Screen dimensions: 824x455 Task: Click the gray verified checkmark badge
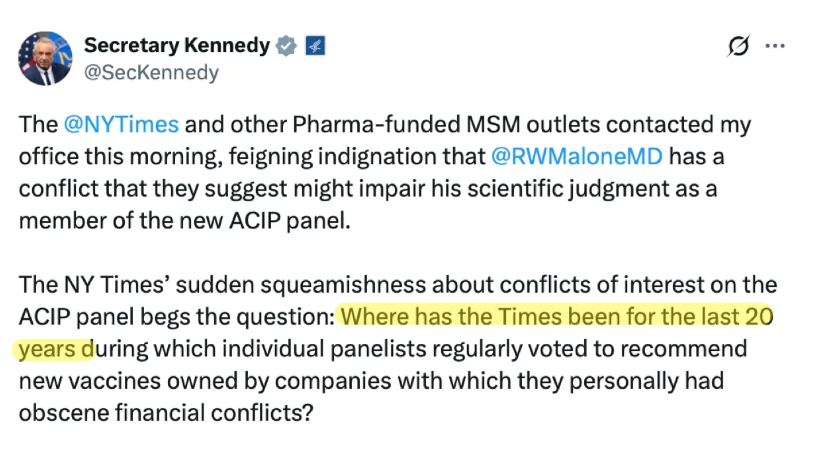pyautogui.click(x=286, y=46)
